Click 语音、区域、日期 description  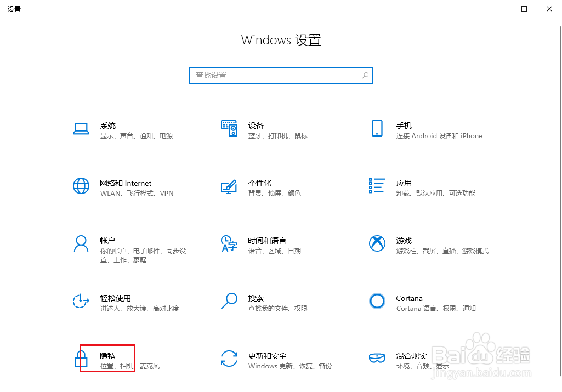275,251
